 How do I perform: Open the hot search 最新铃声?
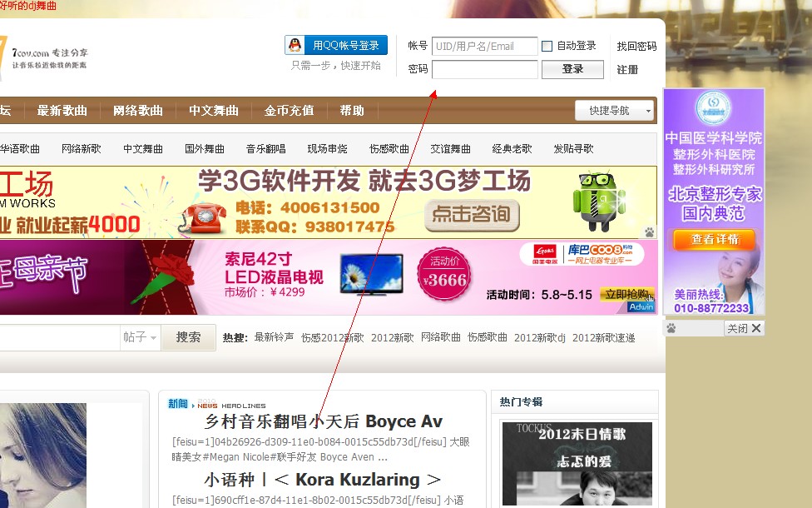[274, 337]
